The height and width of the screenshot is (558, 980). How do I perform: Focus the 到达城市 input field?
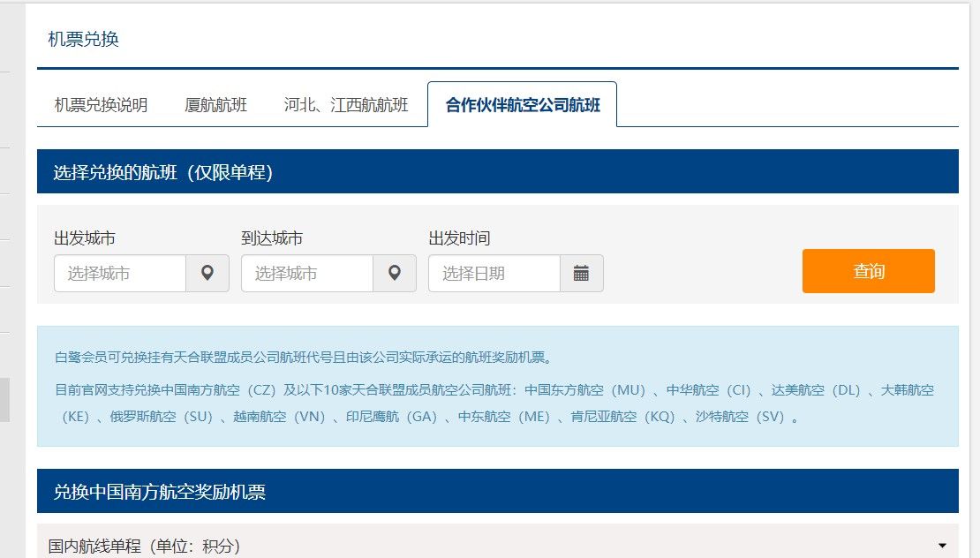click(x=307, y=273)
